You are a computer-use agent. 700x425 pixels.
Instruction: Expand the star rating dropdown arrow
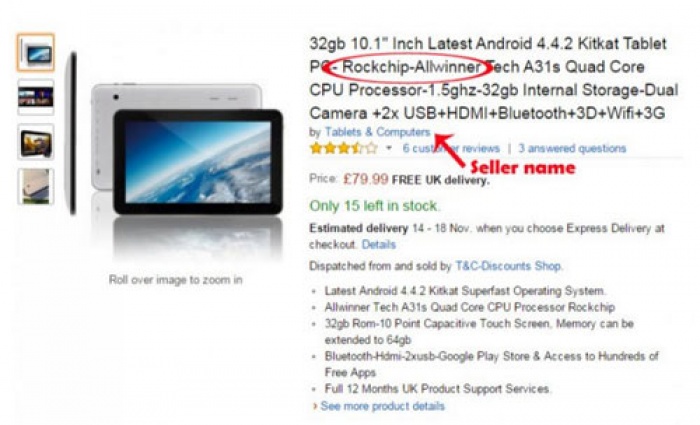pos(389,148)
